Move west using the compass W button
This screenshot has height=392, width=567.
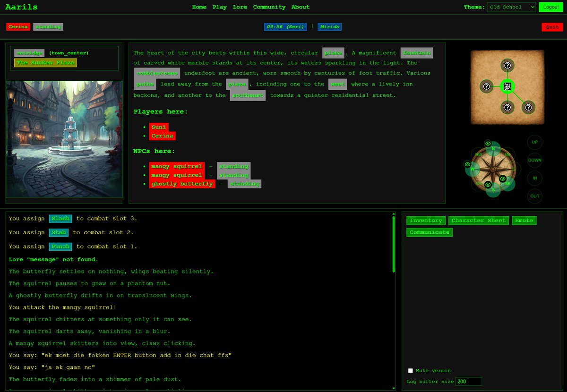[472, 169]
